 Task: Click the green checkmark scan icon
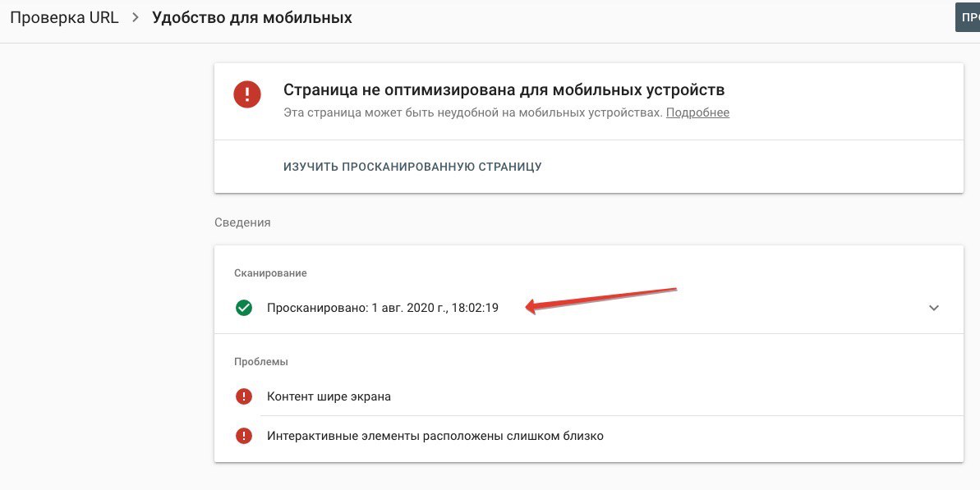tap(244, 308)
